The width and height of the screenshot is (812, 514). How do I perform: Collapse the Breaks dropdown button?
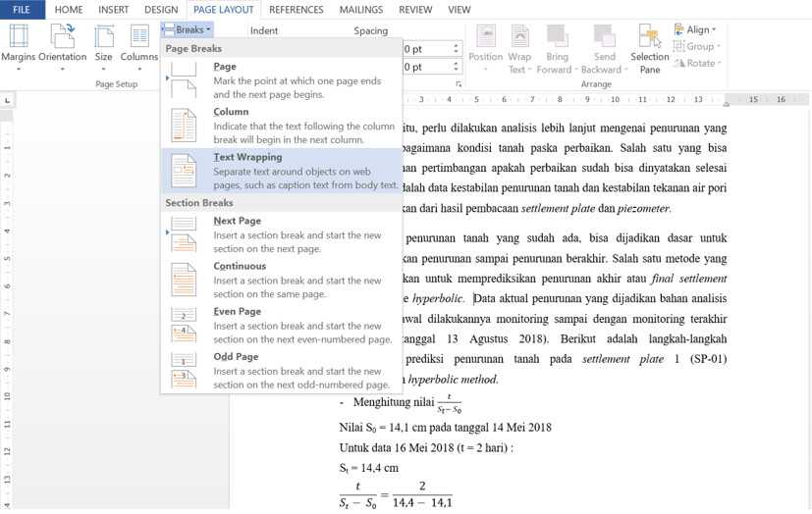pos(187,30)
